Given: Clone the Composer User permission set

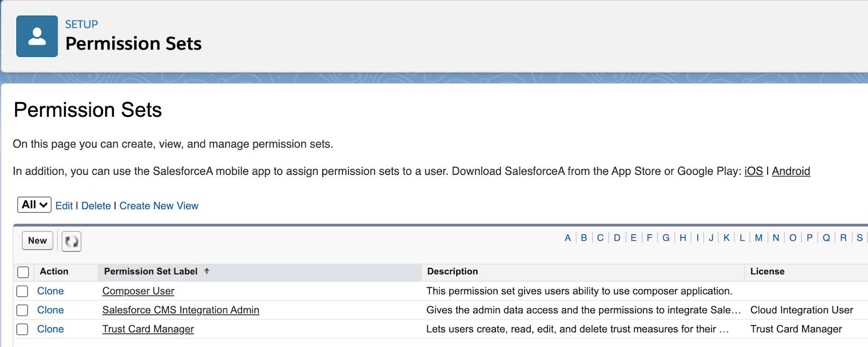Looking at the screenshot, I should 50,291.
